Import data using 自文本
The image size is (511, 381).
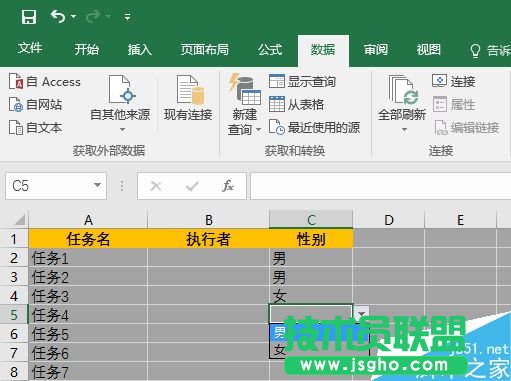tap(35, 128)
